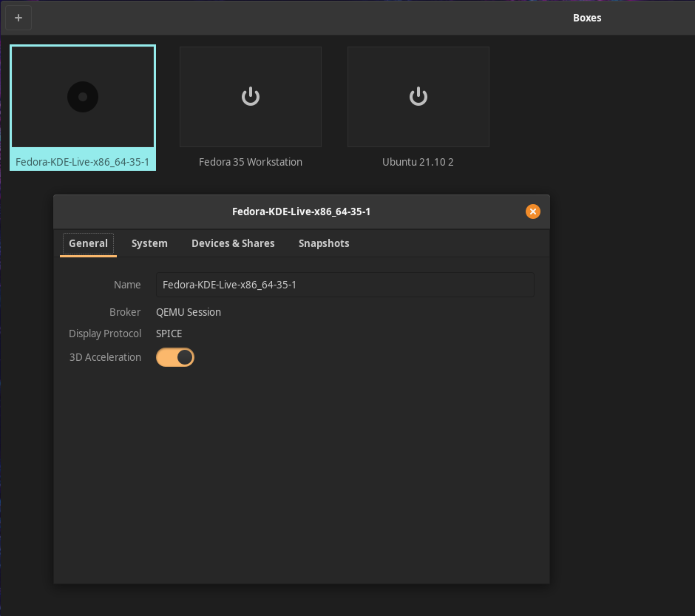Screen dimensions: 695x616
Task: Click the disc icon on the Fedora-KDE-Live box
Action: click(x=83, y=97)
